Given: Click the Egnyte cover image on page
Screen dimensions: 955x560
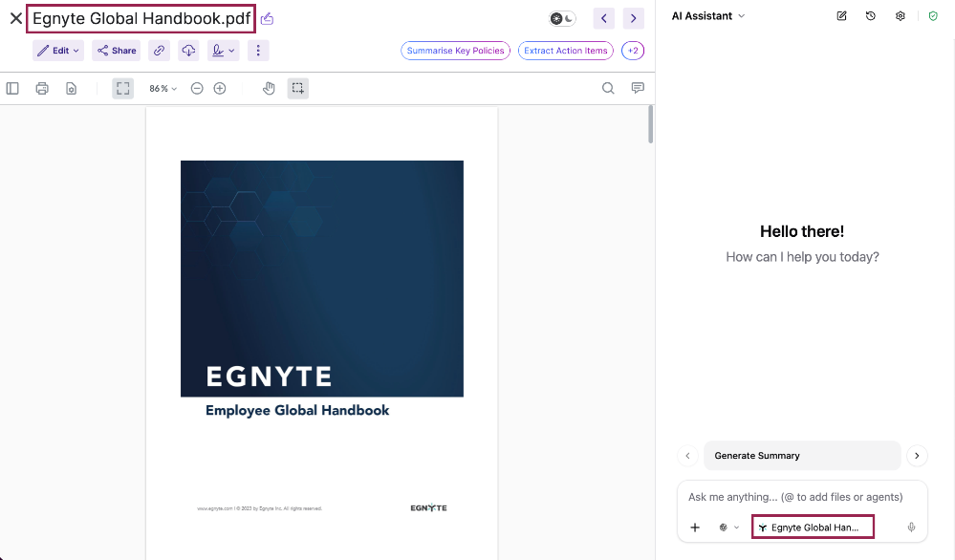Looking at the screenshot, I should (x=322, y=279).
